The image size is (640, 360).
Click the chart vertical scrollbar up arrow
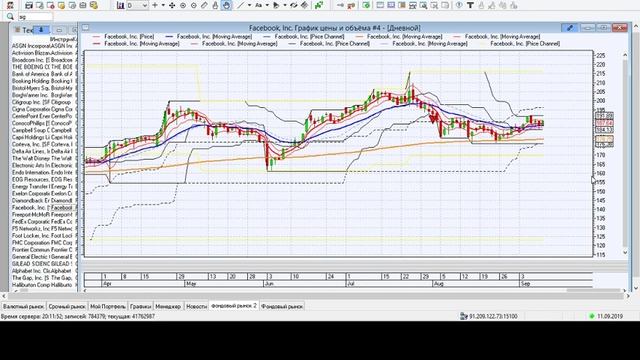[x=625, y=55]
